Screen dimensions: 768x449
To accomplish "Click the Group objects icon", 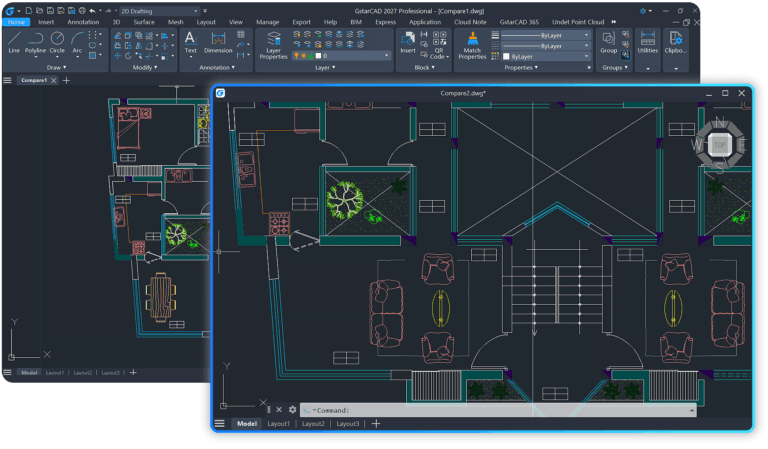I will (608, 42).
